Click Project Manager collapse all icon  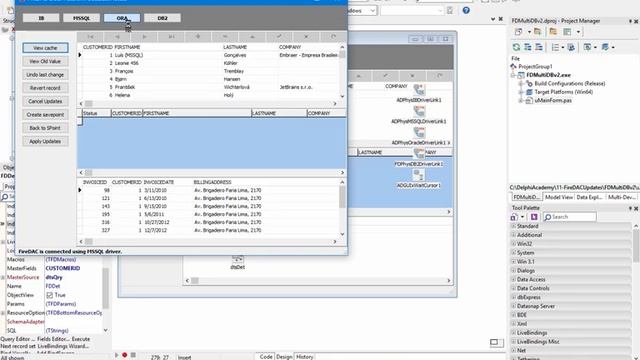click(539, 47)
